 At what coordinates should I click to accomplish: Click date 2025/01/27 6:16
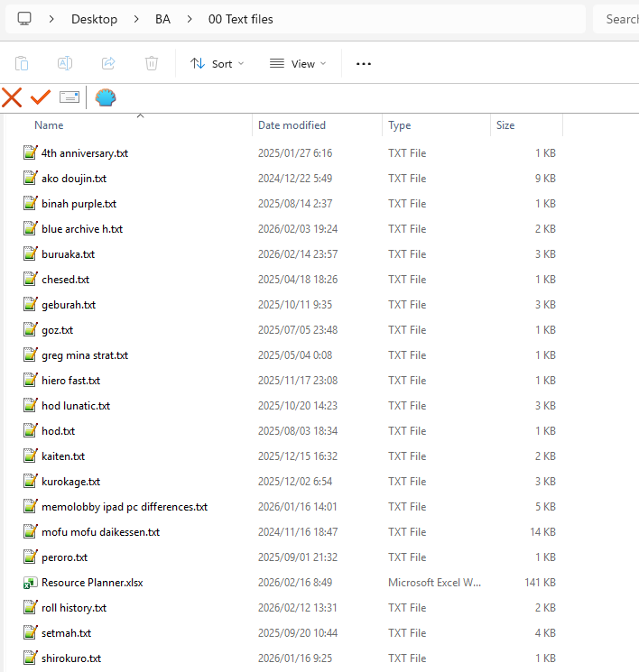tap(295, 153)
